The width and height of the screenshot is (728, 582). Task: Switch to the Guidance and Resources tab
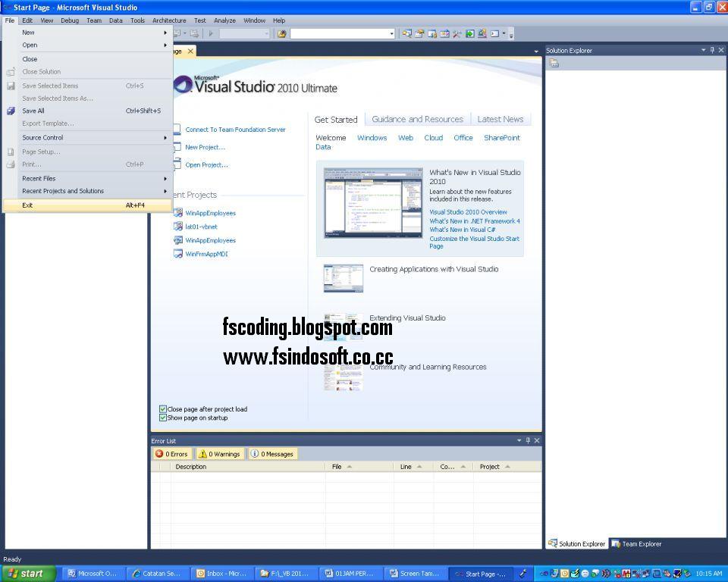coord(417,119)
